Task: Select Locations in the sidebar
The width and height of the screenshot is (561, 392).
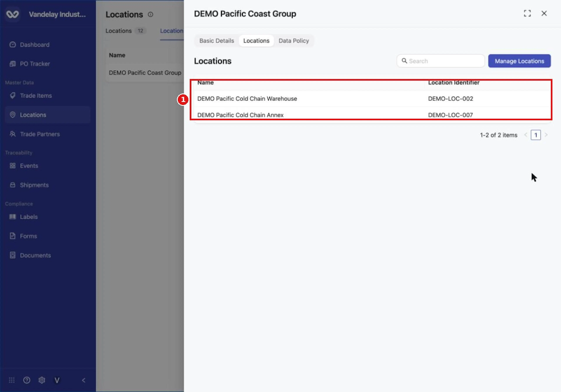Action: (x=48, y=115)
